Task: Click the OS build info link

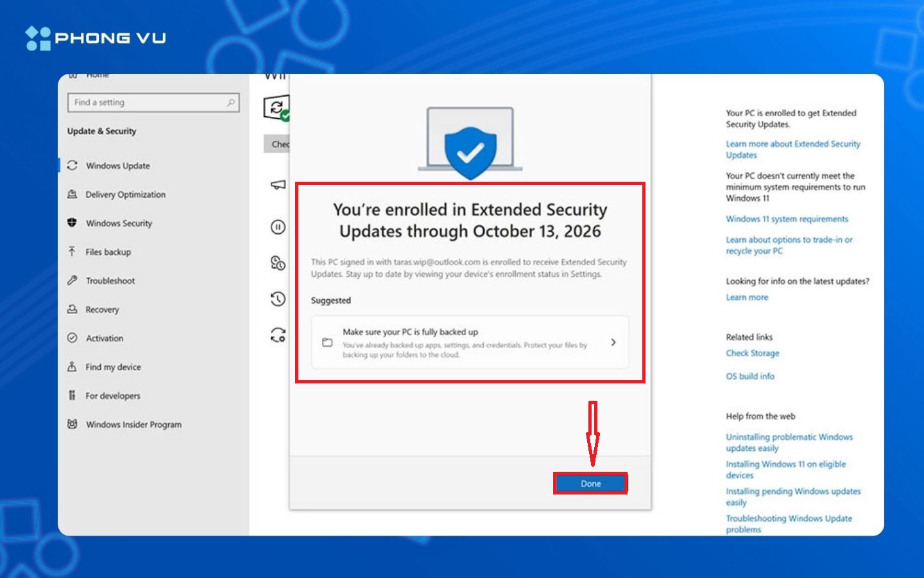Action: tap(750, 376)
